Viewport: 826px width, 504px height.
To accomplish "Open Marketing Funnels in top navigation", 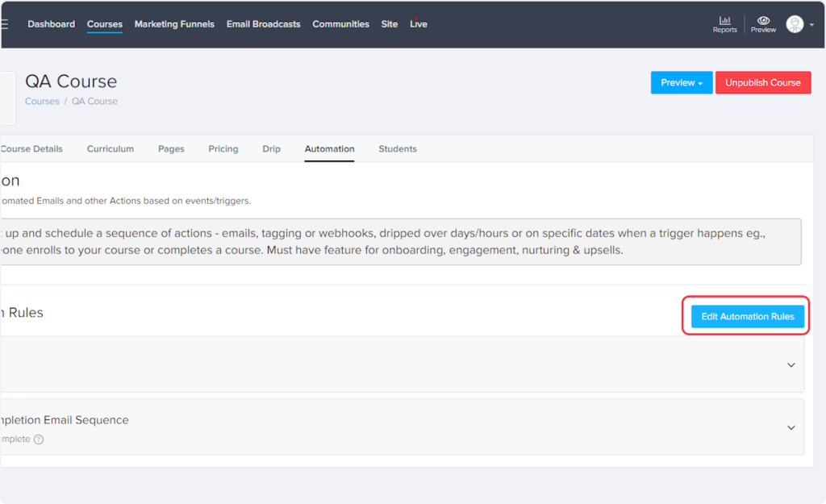I will [x=174, y=24].
